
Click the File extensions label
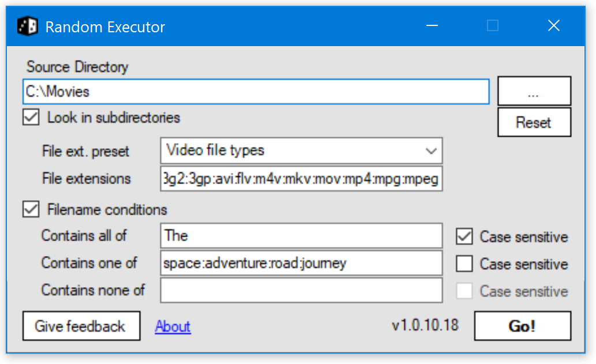(x=87, y=179)
